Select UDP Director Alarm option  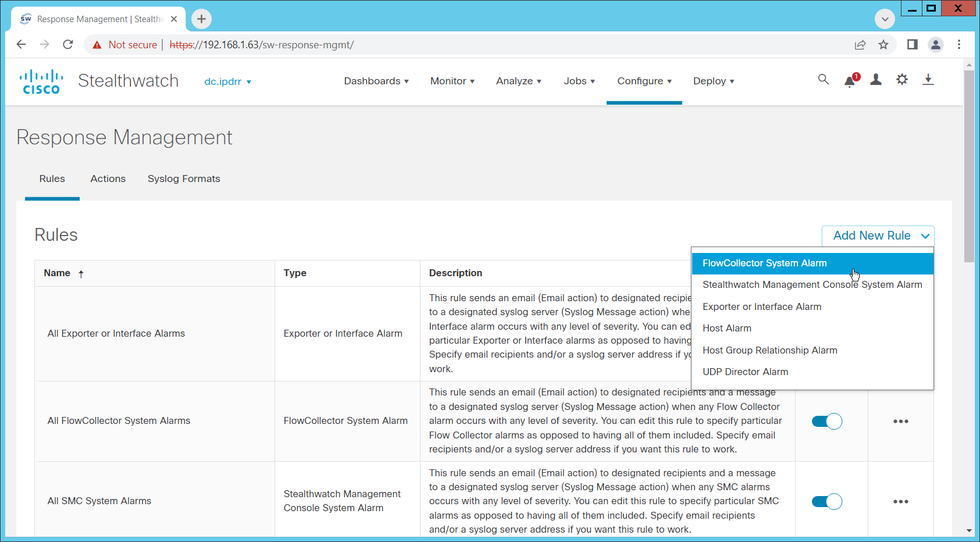point(812,372)
